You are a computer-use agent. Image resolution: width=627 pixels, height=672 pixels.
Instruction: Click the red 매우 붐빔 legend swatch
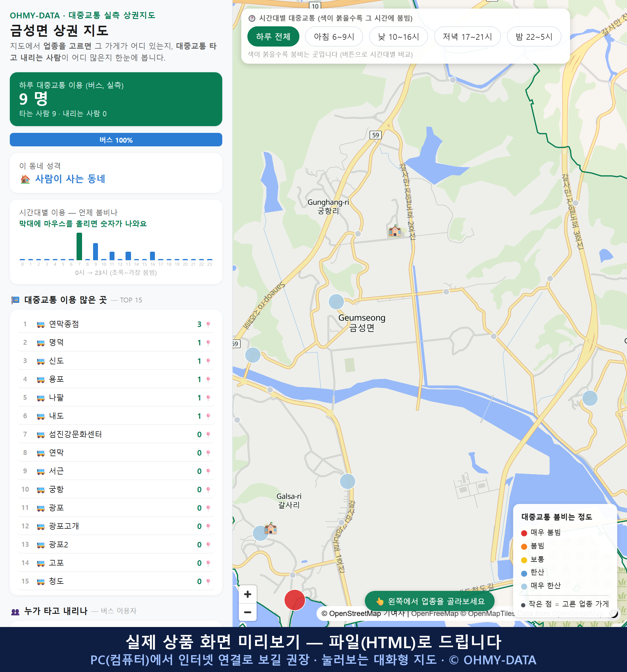coord(524,533)
